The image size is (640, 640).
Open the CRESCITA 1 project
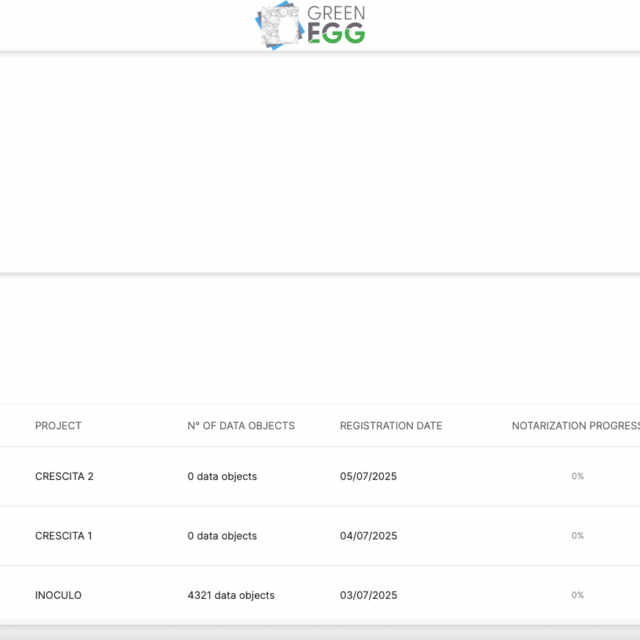(63, 536)
